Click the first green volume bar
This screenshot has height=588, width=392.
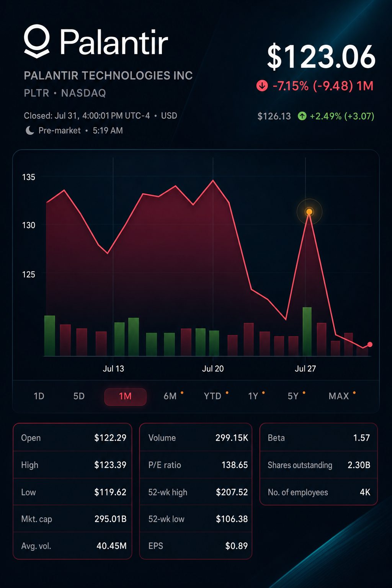pos(50,336)
